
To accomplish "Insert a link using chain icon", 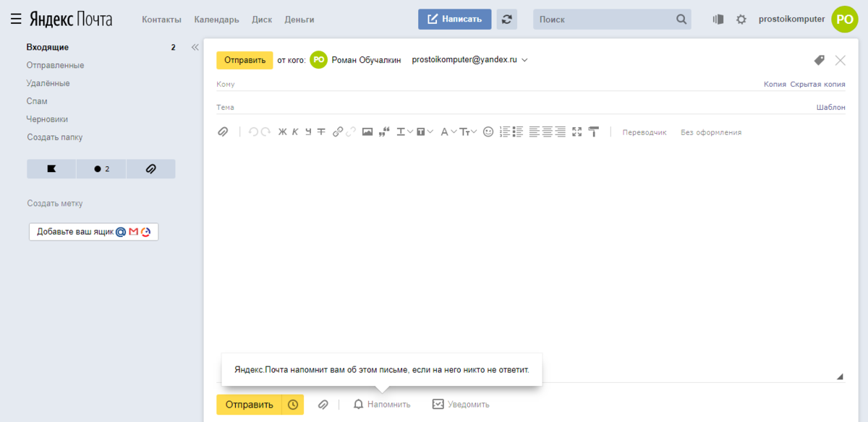I will [338, 132].
